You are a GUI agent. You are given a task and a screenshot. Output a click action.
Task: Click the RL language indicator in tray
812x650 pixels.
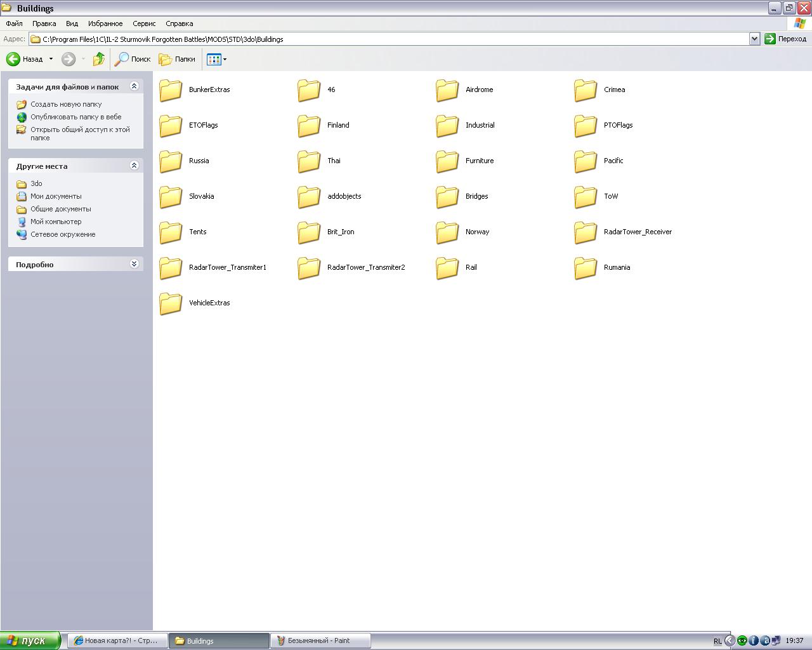click(x=717, y=641)
